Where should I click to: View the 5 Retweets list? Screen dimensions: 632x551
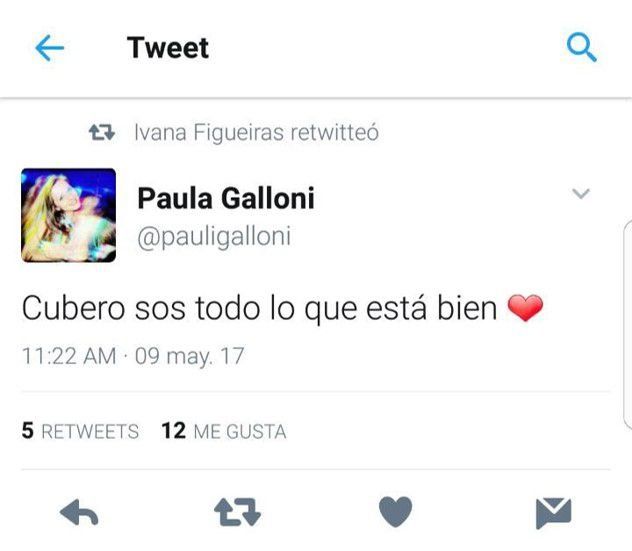80,431
